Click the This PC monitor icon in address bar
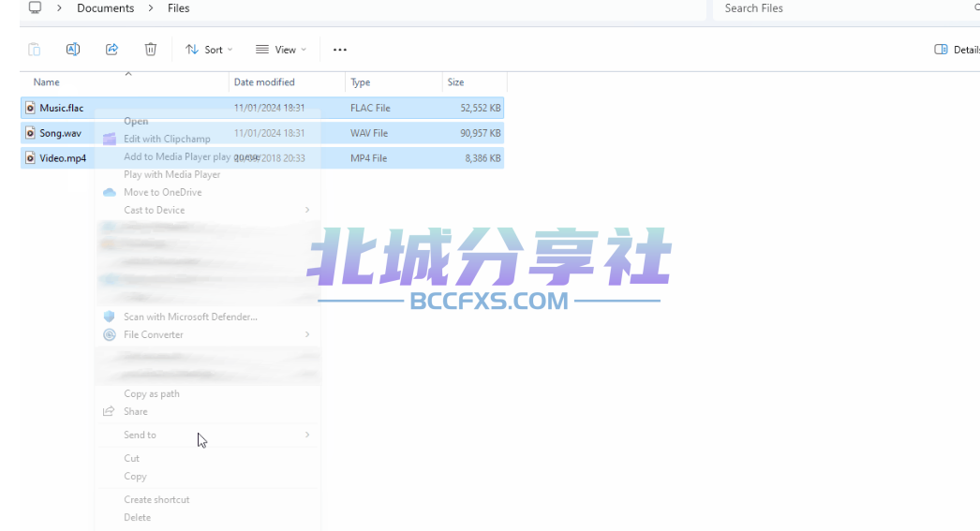 (x=35, y=7)
